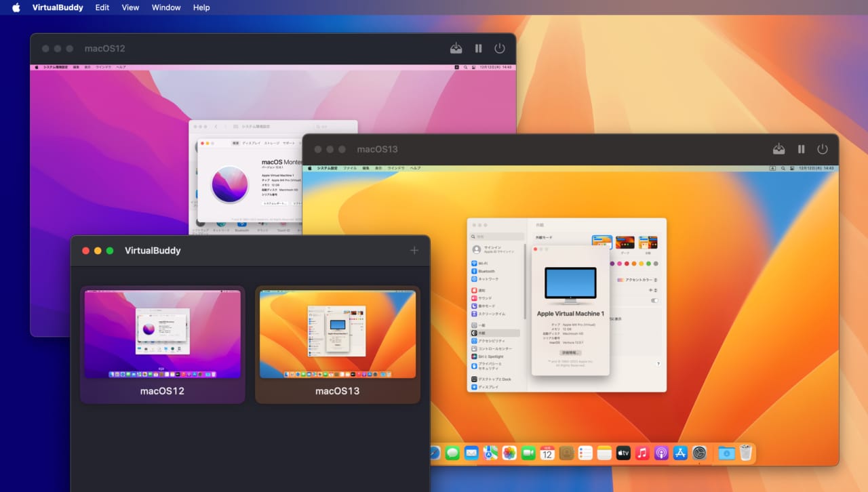Open the Edit menu
Screen dimensions: 868x492
click(102, 7)
